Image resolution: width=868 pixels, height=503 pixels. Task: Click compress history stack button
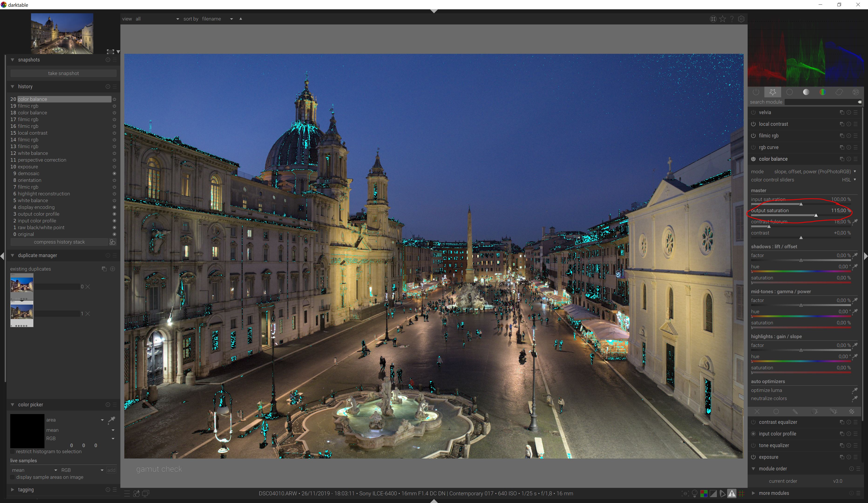pyautogui.click(x=59, y=242)
